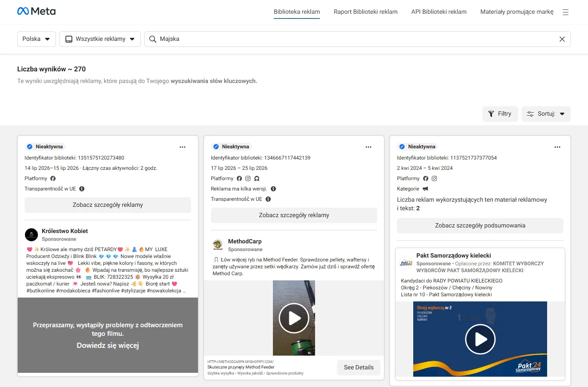The width and height of the screenshot is (588, 387).
Task: Click date range 2 kwi 2024 – 5 kwi 2024
Action: (x=425, y=168)
